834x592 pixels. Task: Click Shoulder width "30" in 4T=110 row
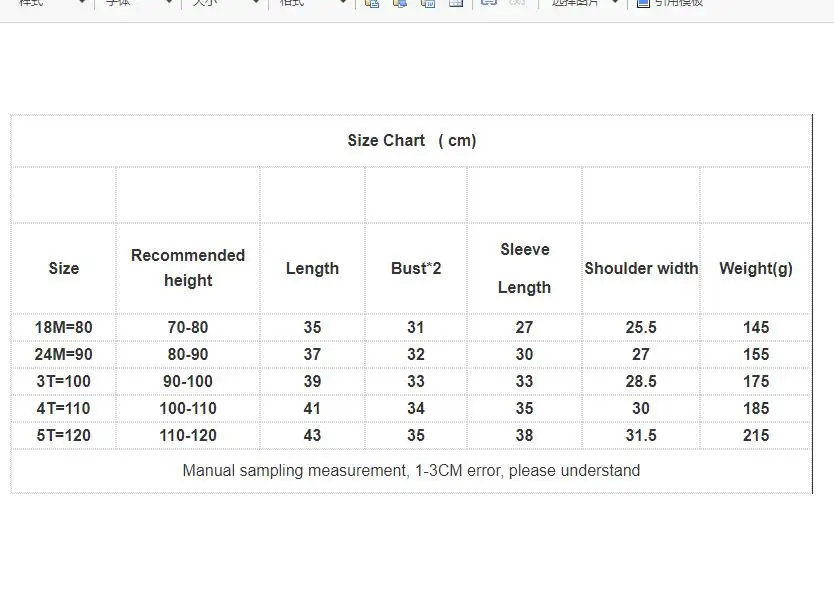(641, 408)
